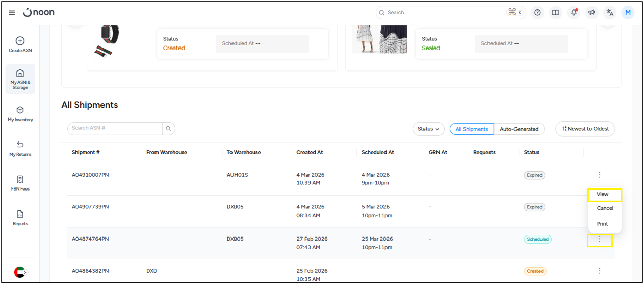Open the language translation icon
The image size is (644, 284).
609,13
